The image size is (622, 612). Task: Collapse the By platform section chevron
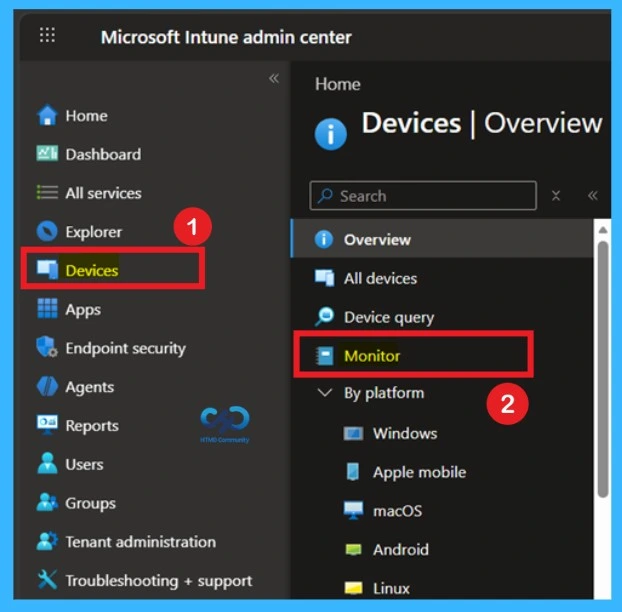pos(325,393)
